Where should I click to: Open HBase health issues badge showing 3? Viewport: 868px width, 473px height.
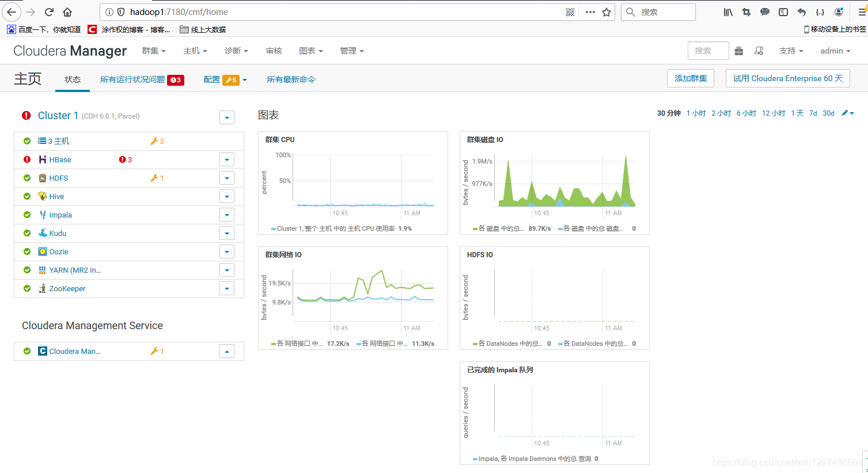126,159
